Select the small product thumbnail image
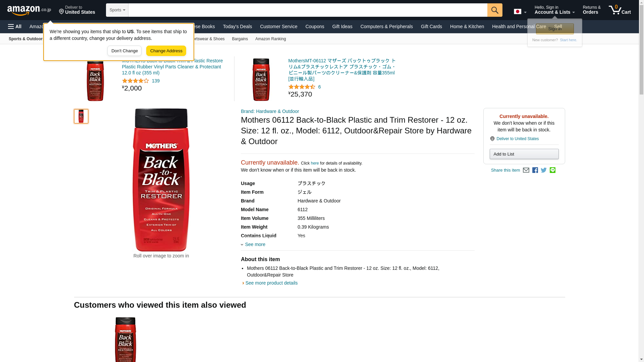This screenshot has width=644, height=362. tap(81, 116)
